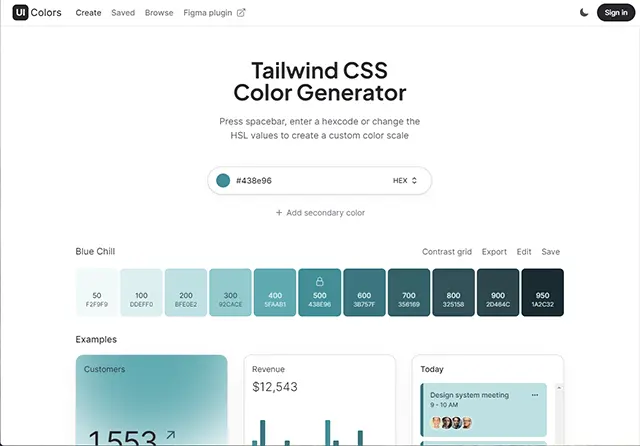Click the Today list scrollbar up arrow
This screenshot has width=640, height=446.
[559, 388]
